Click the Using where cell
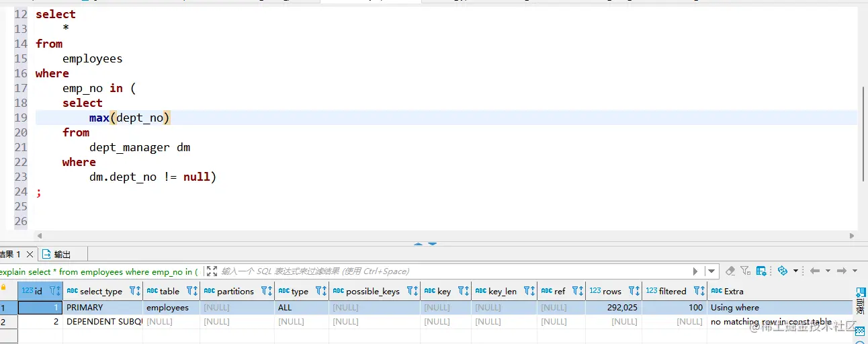 (779, 307)
